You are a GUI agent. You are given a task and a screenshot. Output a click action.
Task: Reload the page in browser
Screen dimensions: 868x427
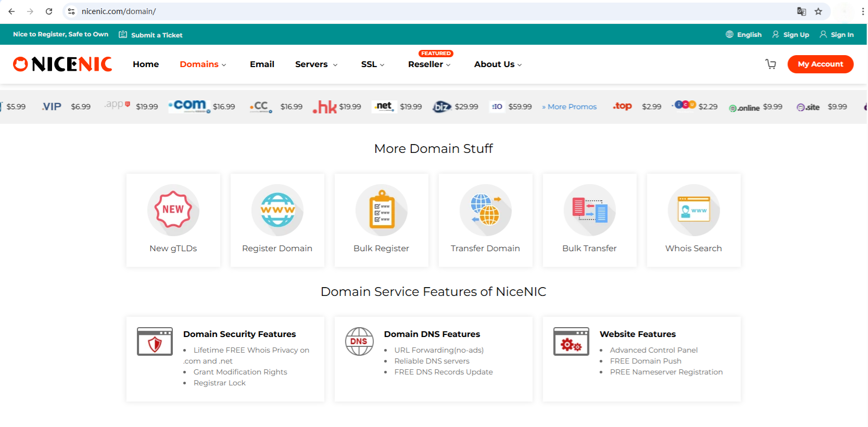coord(49,11)
